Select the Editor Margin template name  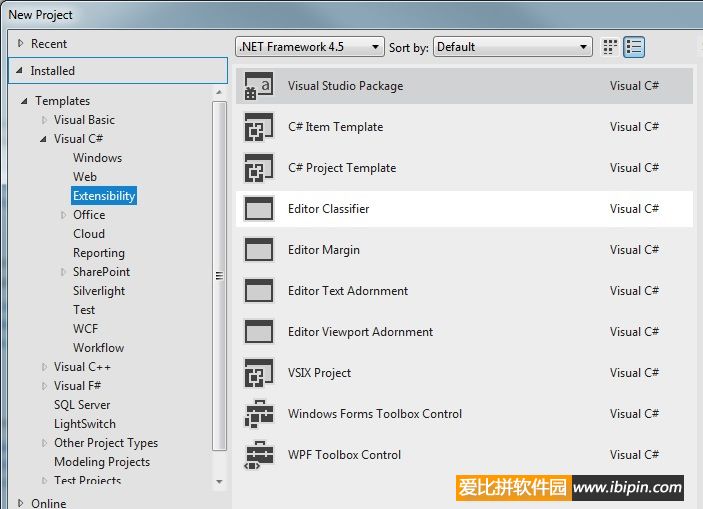[324, 250]
